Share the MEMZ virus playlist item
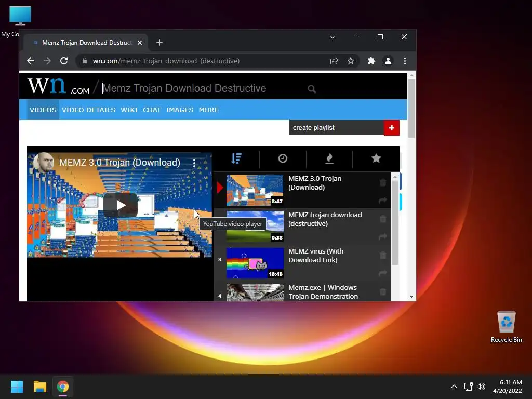The height and width of the screenshot is (399, 532). (383, 273)
